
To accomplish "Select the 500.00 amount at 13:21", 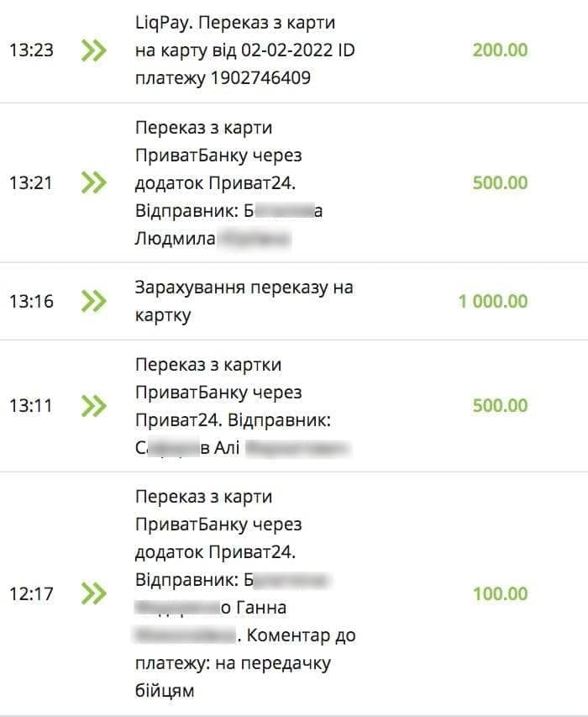I will [x=500, y=183].
